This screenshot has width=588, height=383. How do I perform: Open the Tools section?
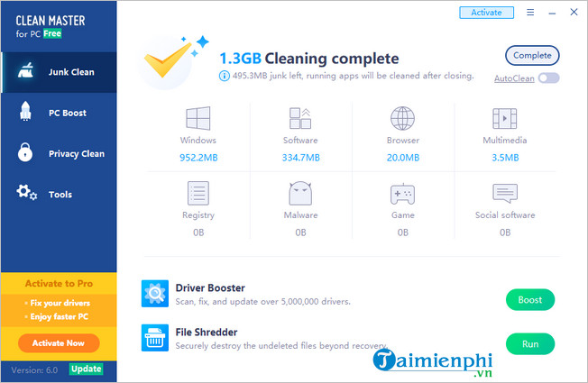tap(59, 194)
